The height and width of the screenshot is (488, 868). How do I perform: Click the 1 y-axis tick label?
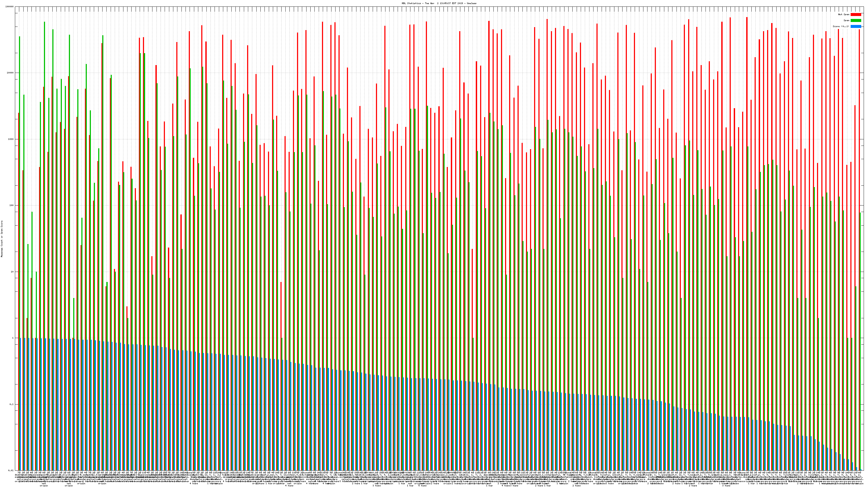[13, 338]
